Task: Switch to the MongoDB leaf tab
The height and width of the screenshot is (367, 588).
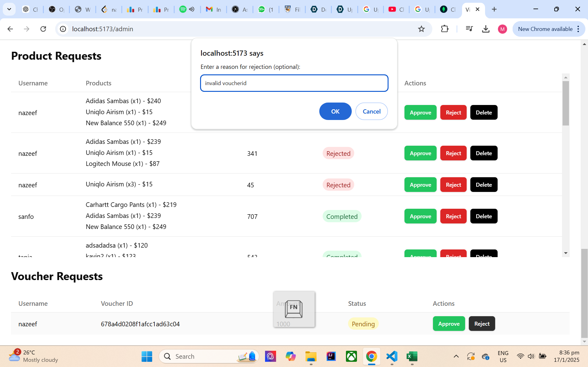Action: 448,9
